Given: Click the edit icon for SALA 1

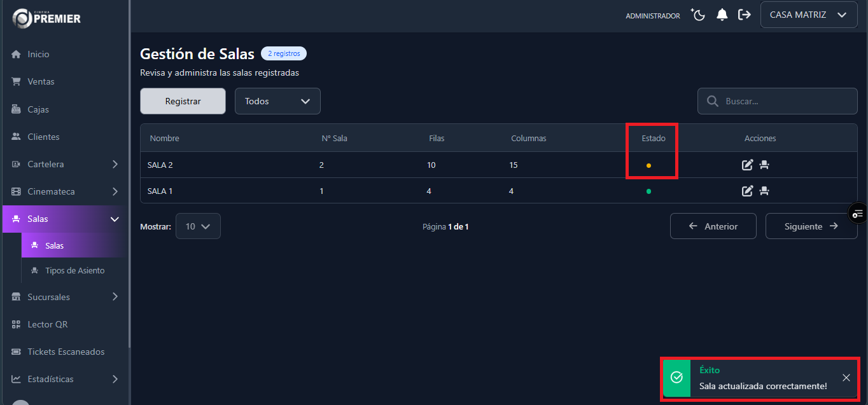Looking at the screenshot, I should [x=747, y=191].
